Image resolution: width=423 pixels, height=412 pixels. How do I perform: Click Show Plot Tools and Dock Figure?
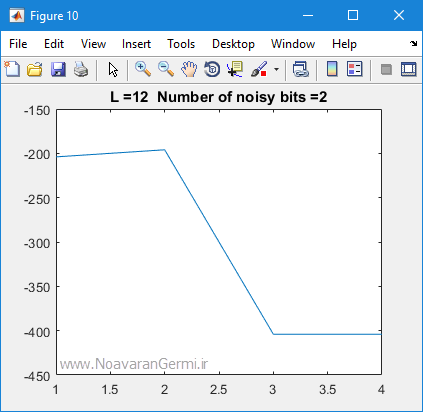(x=409, y=70)
